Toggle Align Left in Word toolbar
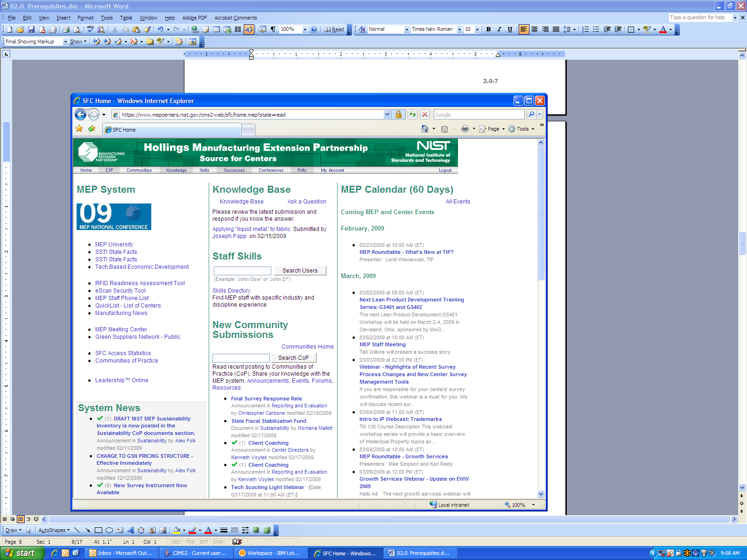The image size is (747, 560). coord(524,29)
